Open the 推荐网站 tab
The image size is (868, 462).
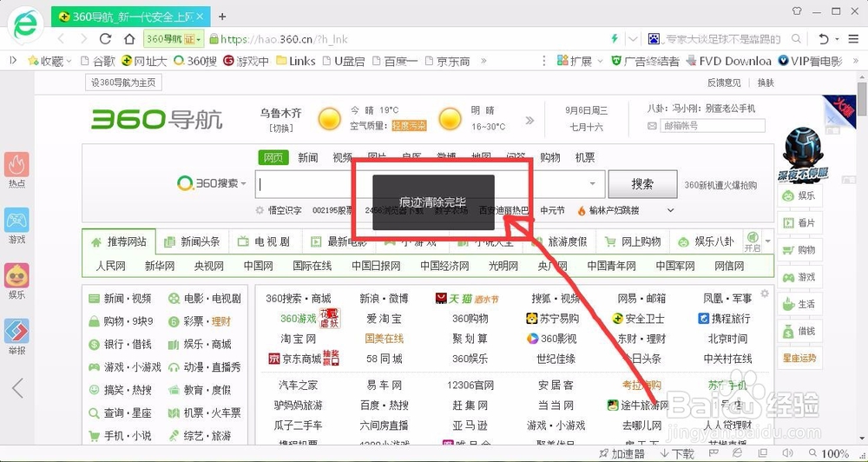119,242
